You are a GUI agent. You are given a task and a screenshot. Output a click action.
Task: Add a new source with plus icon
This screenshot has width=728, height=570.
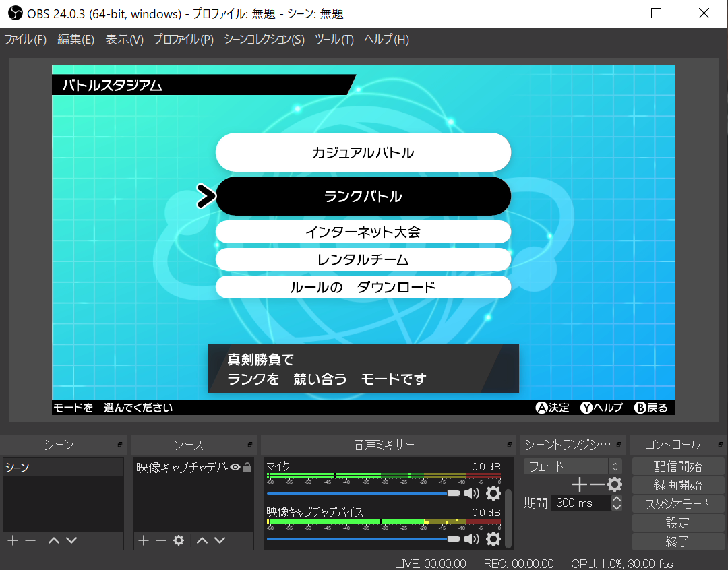[144, 540]
